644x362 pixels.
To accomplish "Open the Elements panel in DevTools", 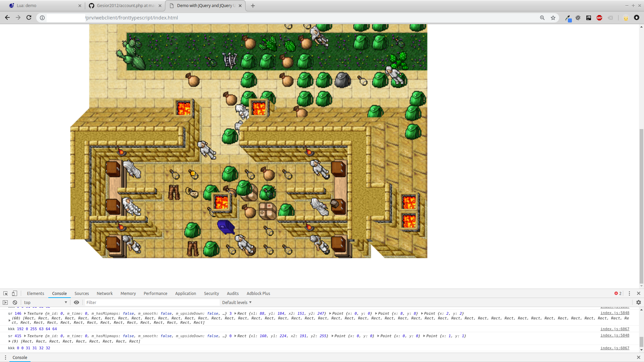I will tap(36, 293).
